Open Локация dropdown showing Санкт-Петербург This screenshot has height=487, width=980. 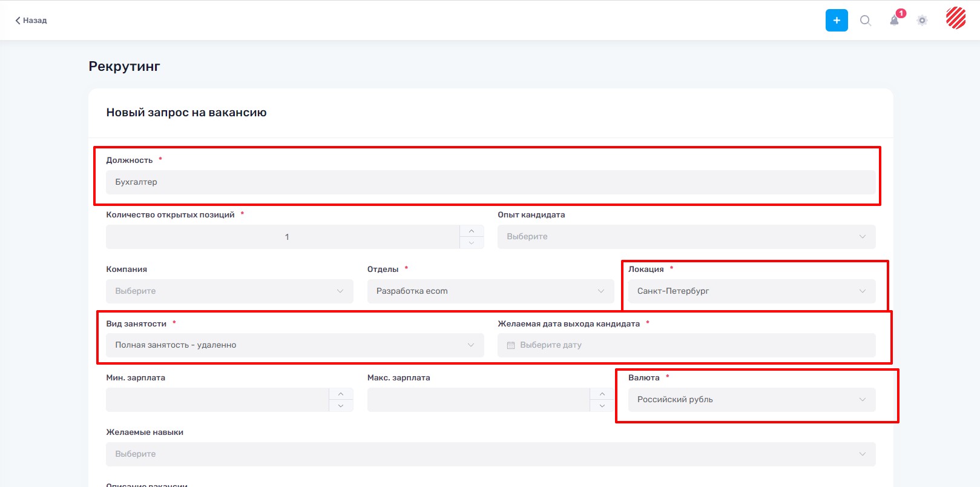click(752, 291)
